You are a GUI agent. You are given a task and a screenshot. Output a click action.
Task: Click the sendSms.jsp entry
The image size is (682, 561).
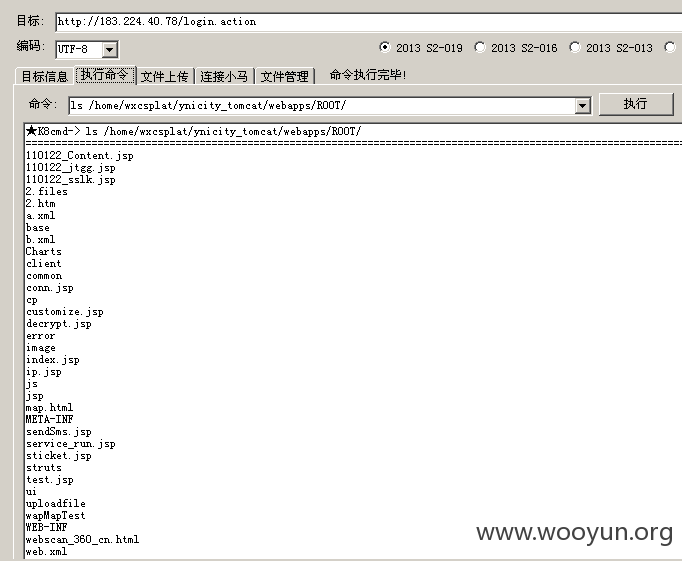click(59, 432)
